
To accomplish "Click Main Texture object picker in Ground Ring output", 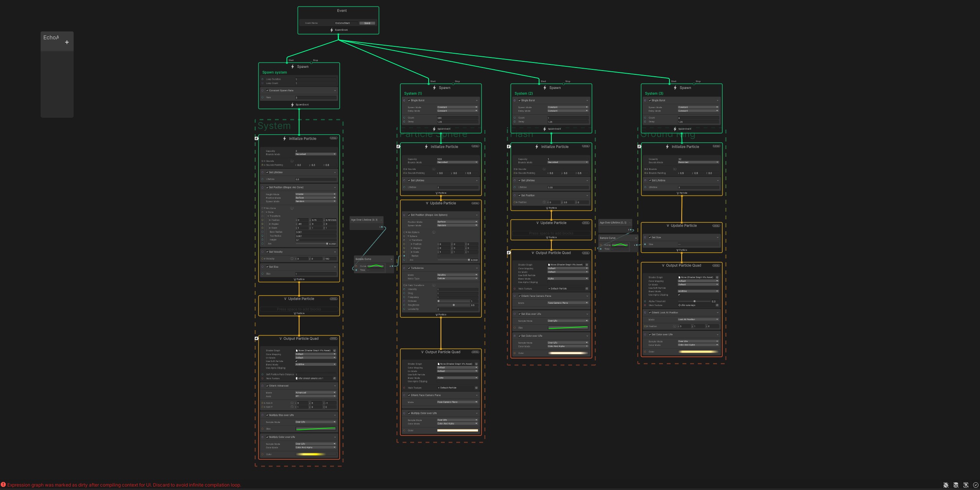I will click(x=717, y=305).
